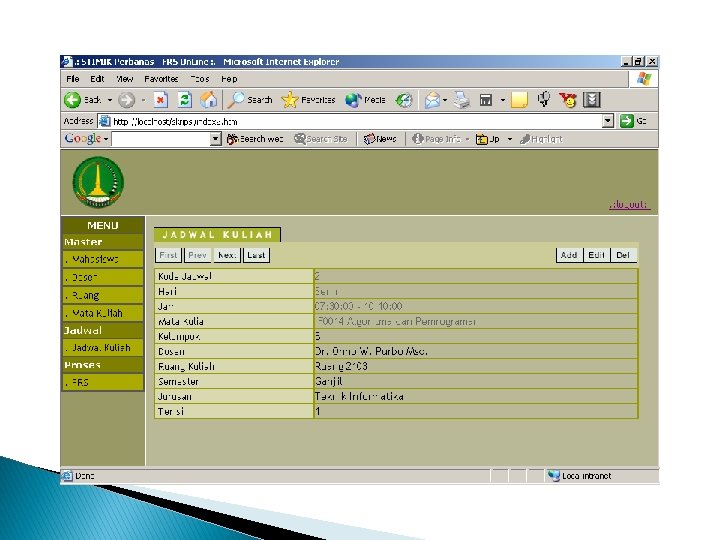The image size is (720, 540).
Task: Expand the Mail button dropdown arrow
Action: (x=445, y=100)
